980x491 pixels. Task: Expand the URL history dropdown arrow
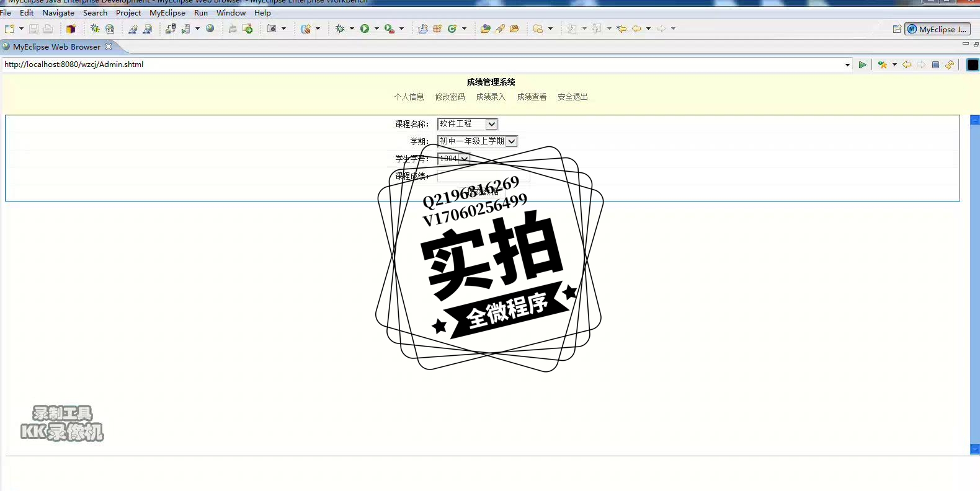[847, 64]
